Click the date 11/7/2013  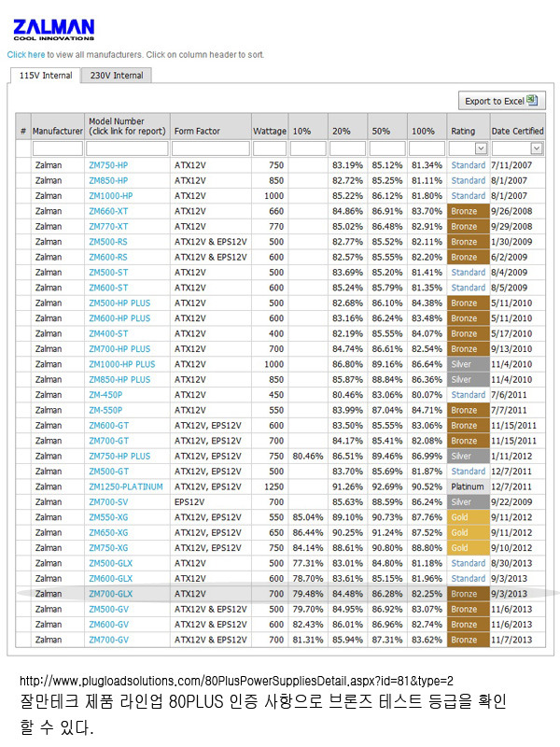(511, 640)
